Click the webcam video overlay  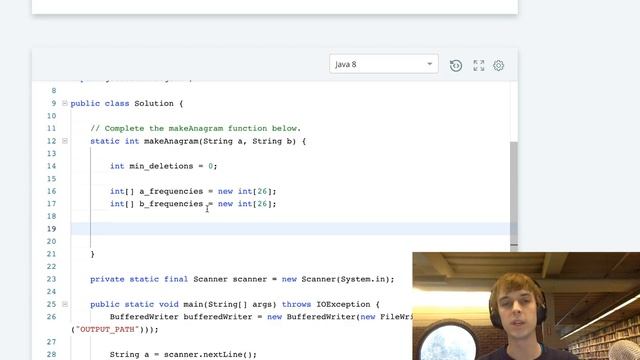pos(526,306)
